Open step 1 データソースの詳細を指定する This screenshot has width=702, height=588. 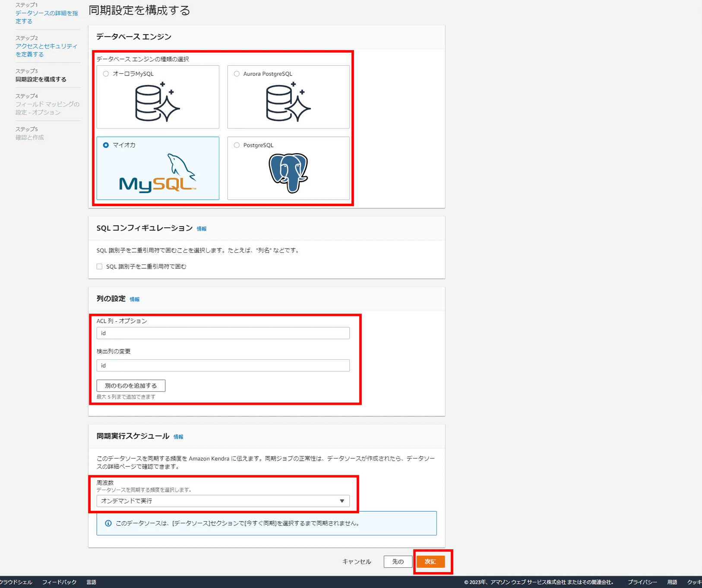pyautogui.click(x=47, y=17)
